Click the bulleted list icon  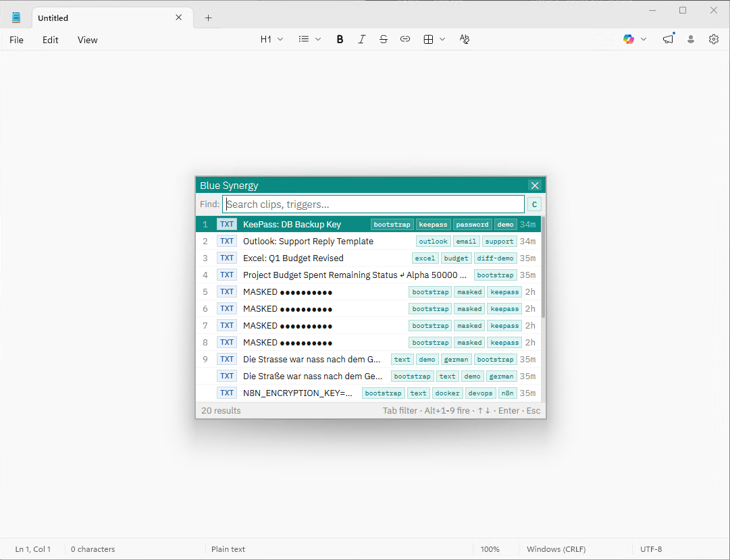[x=303, y=40]
